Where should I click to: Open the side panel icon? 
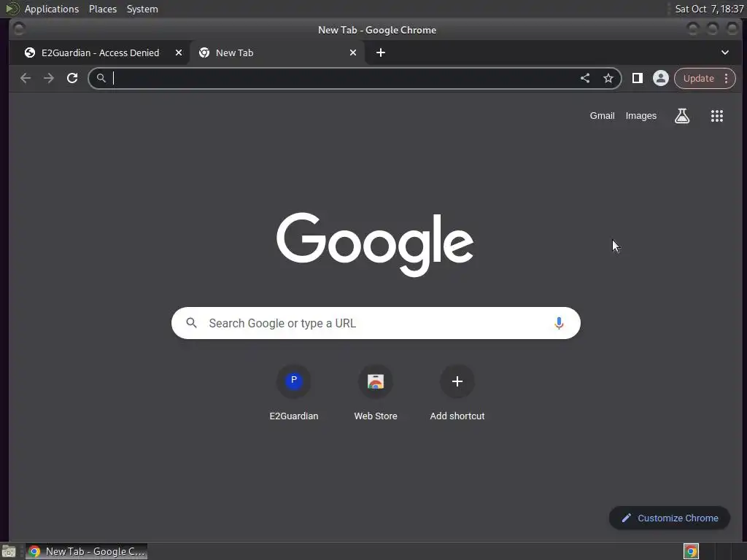click(x=638, y=78)
